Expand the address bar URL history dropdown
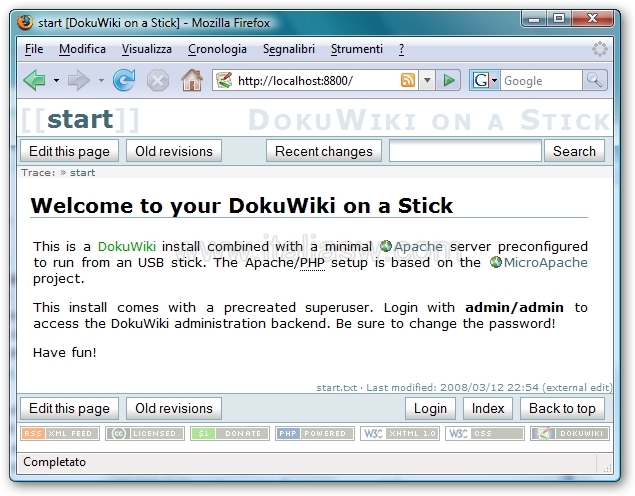The image size is (635, 496). tap(427, 80)
